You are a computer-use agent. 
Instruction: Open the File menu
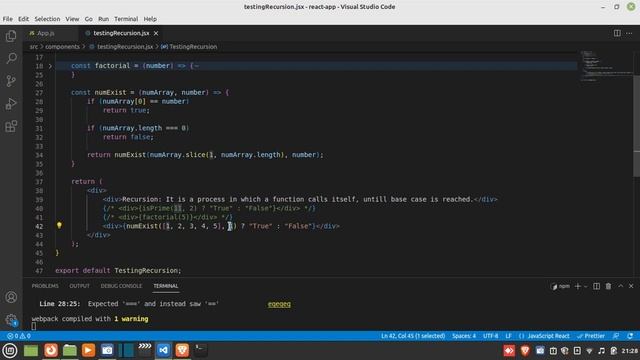tap(7, 19)
